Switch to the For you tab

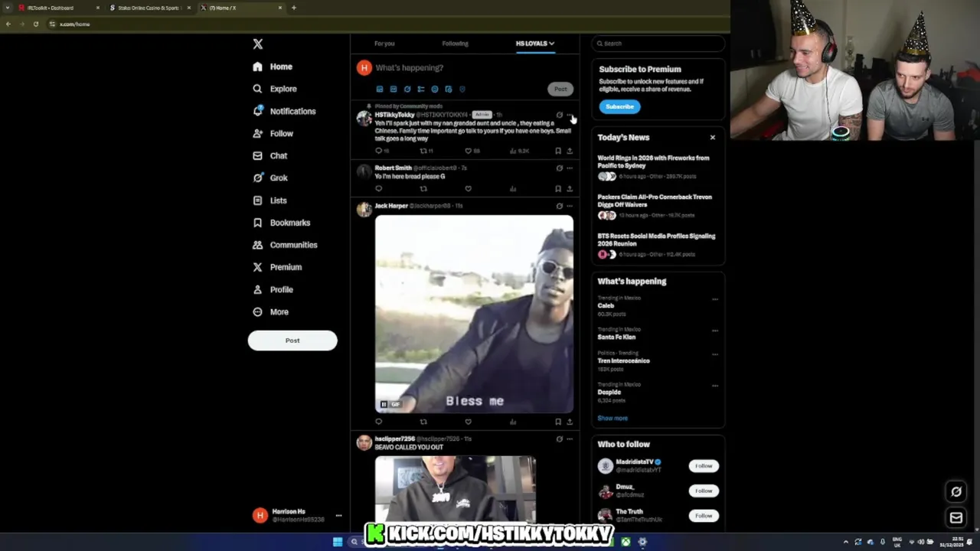(x=384, y=44)
